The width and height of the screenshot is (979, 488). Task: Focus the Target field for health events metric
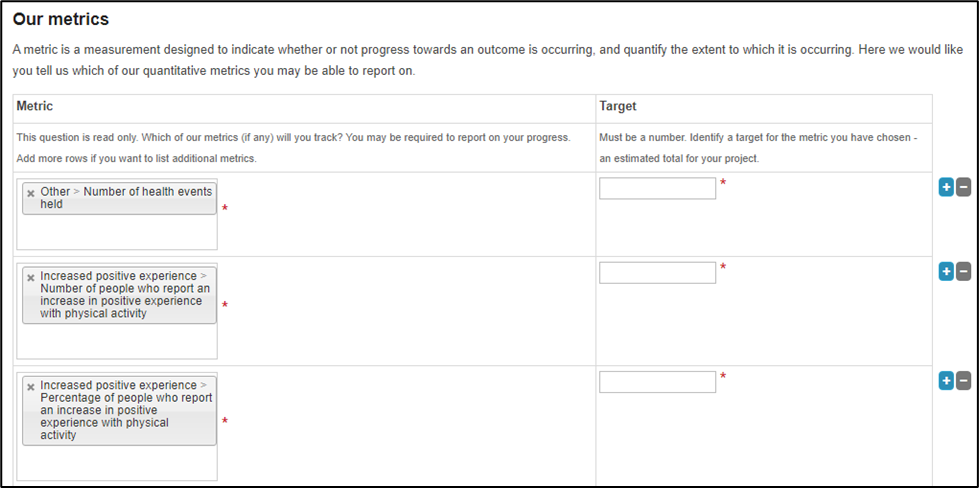(x=657, y=188)
